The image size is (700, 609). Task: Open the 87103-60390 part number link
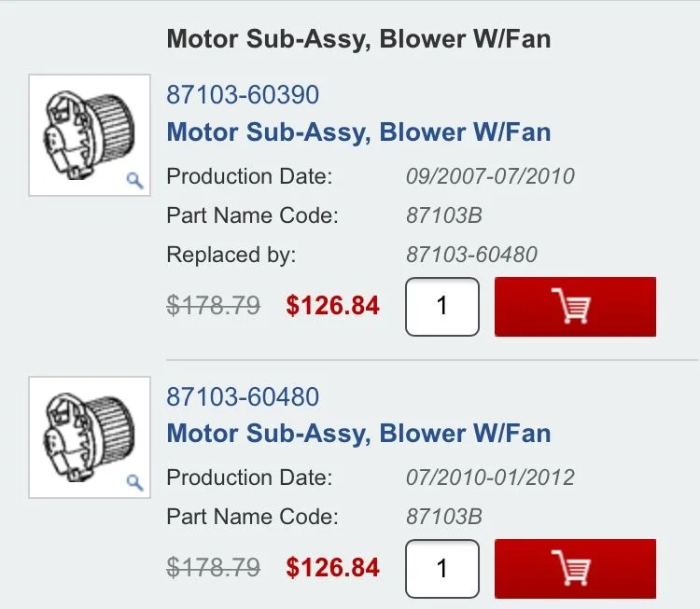(x=243, y=94)
